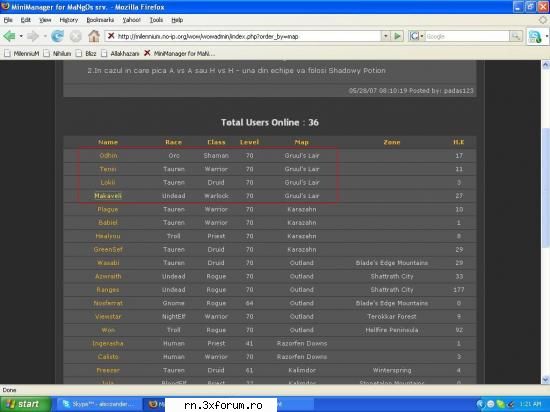Open player Babiel's name link

pyautogui.click(x=108, y=223)
